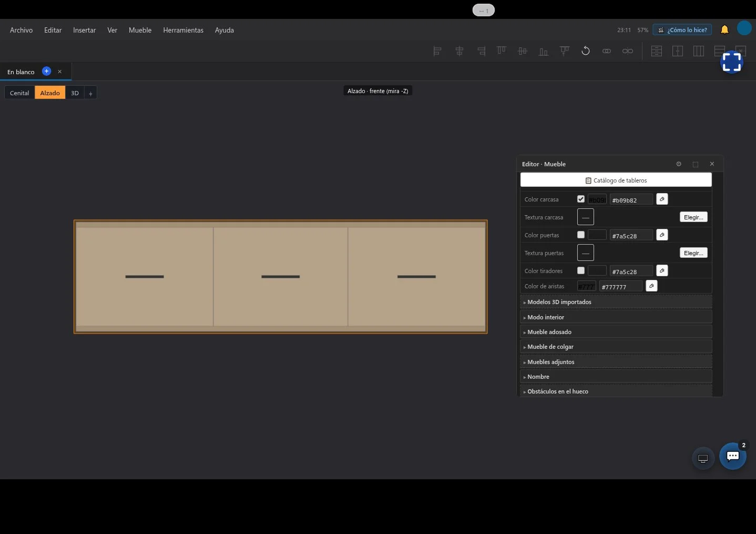Screen dimensions: 756x534
Task: Click the Color de aristas swatch
Action: (x=586, y=286)
